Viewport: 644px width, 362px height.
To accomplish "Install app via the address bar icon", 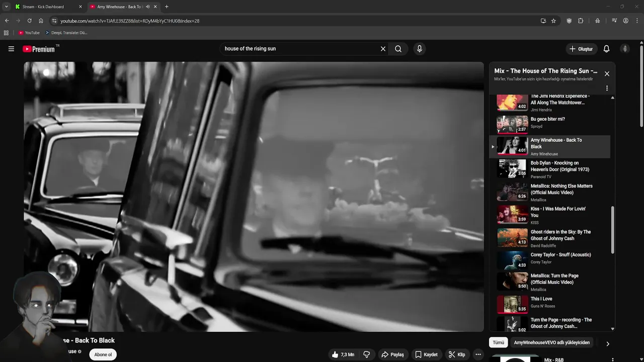I will click(x=543, y=21).
